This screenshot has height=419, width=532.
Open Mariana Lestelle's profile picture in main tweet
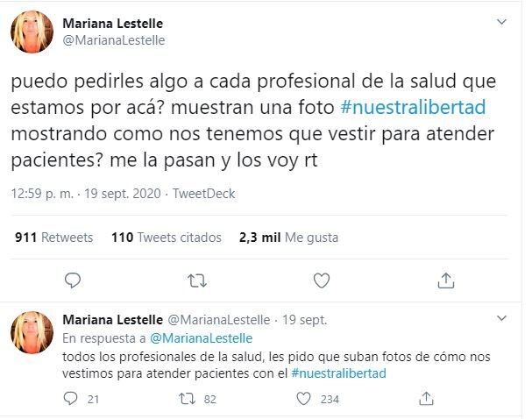tap(32, 32)
